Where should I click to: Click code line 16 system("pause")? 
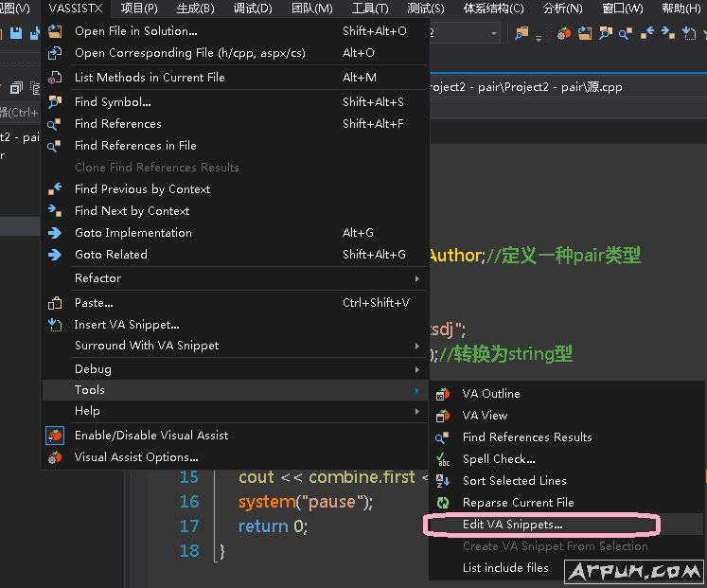pyautogui.click(x=306, y=502)
